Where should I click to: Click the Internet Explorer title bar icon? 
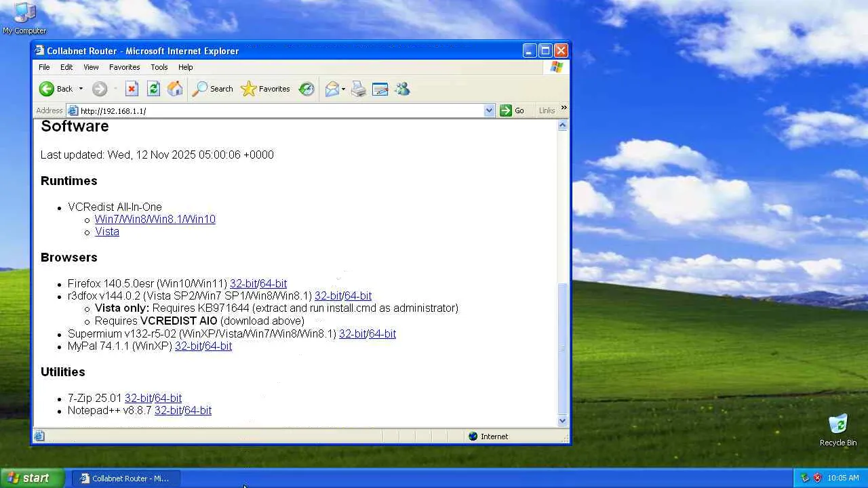tap(40, 51)
